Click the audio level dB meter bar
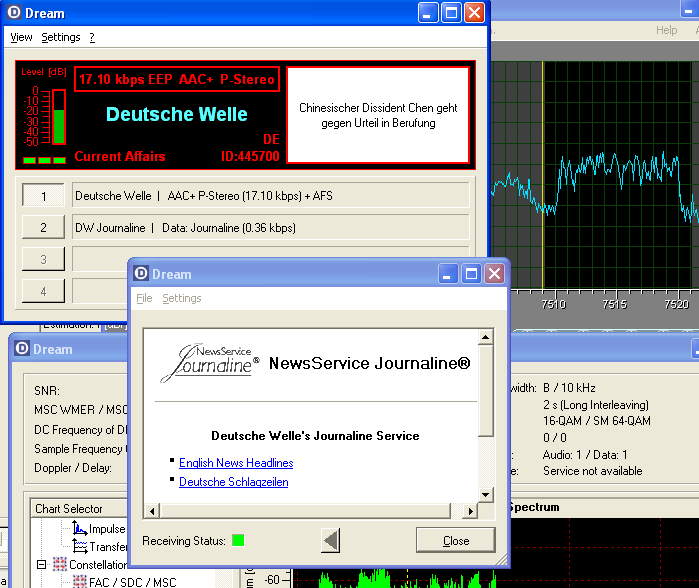The image size is (699, 588). tap(59, 117)
